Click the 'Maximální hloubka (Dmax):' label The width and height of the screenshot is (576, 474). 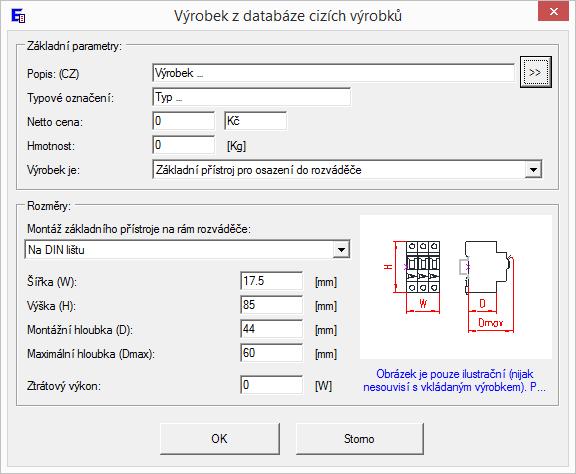pos(91,354)
